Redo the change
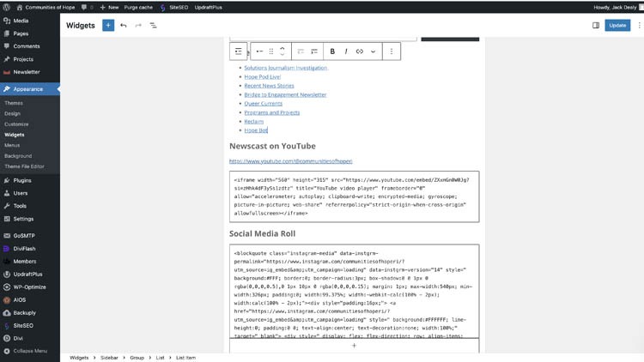Screen dimensions: 644x362 (138, 26)
